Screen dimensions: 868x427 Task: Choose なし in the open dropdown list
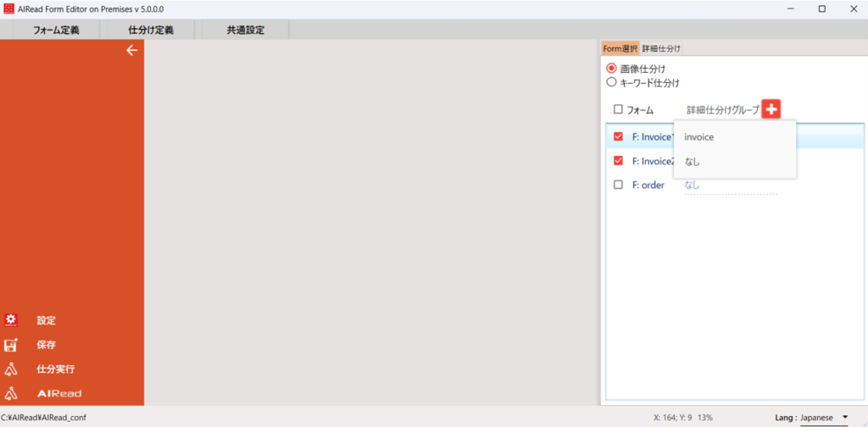click(x=735, y=162)
